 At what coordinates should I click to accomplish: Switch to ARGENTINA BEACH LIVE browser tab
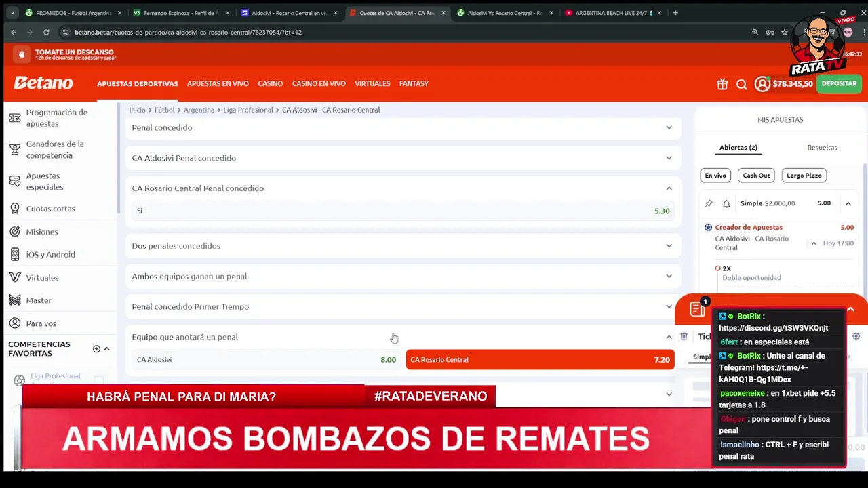coord(614,13)
